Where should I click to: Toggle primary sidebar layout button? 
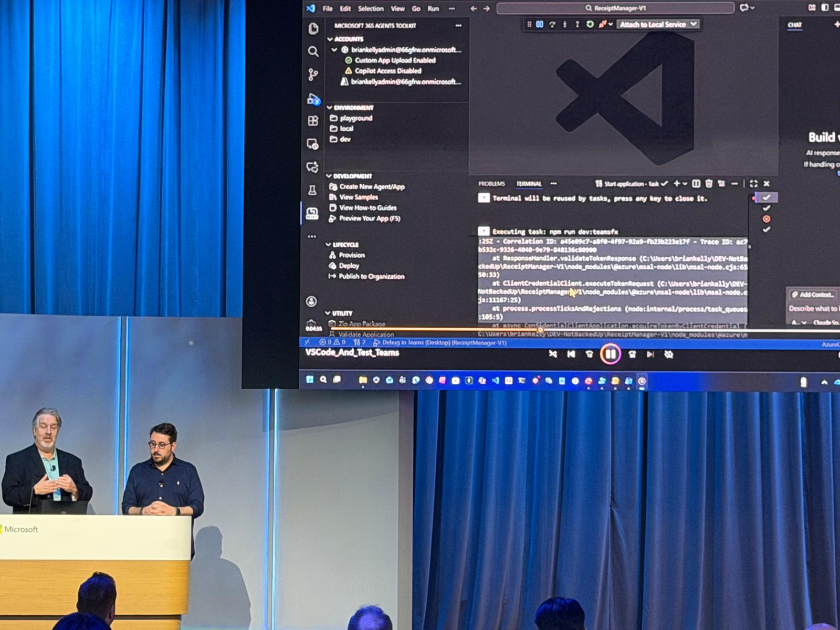(825, 8)
